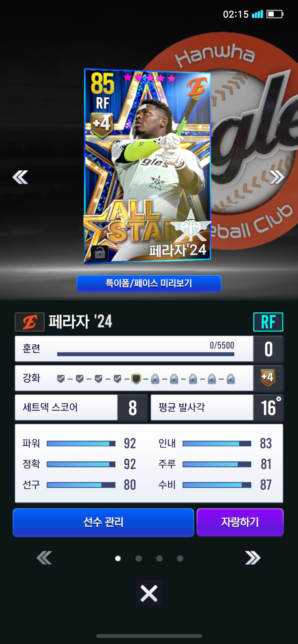The height and width of the screenshot is (644, 298).
Task: Close the player detail with the X button
Action: tap(149, 593)
